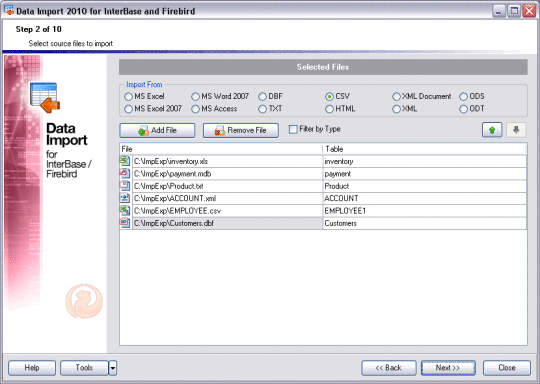The width and height of the screenshot is (540, 384).
Task: Go to the Next step
Action: point(448,368)
